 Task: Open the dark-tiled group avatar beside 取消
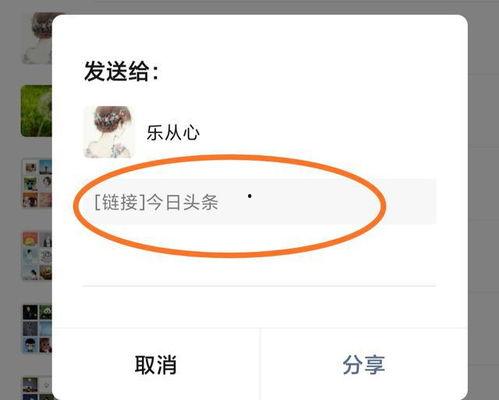(x=37, y=329)
